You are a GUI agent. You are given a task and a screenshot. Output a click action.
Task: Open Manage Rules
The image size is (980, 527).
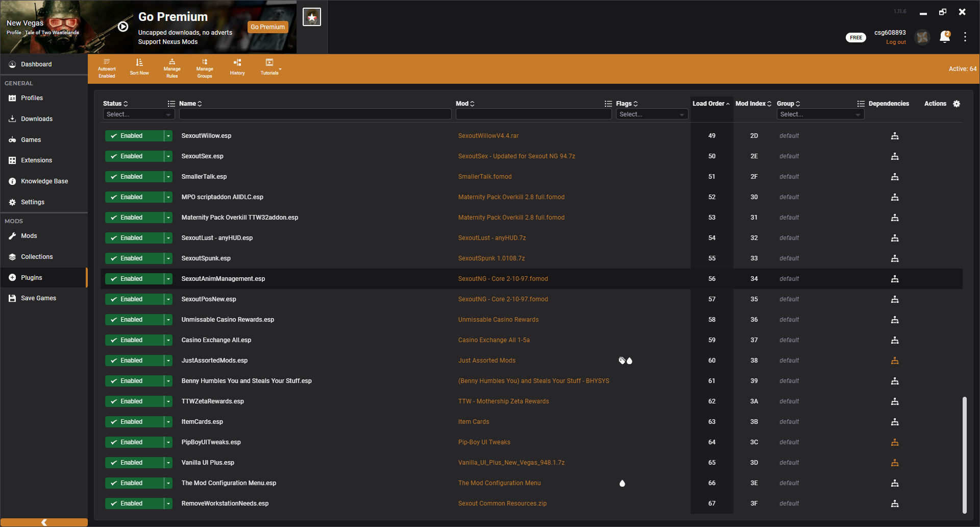(172, 68)
